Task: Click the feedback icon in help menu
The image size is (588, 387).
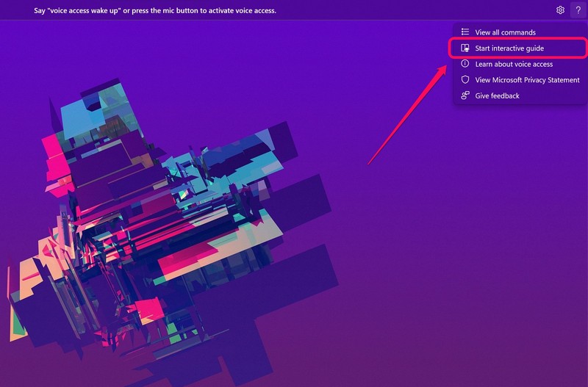Action: 465,95
